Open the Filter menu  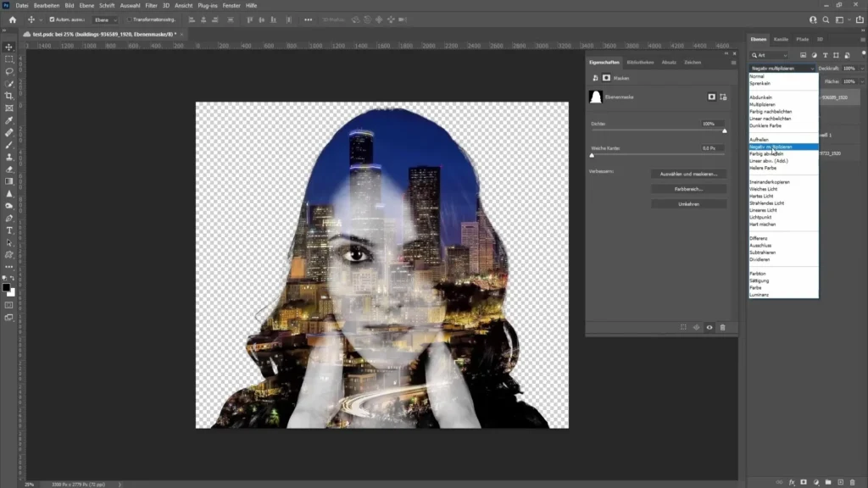pos(151,5)
